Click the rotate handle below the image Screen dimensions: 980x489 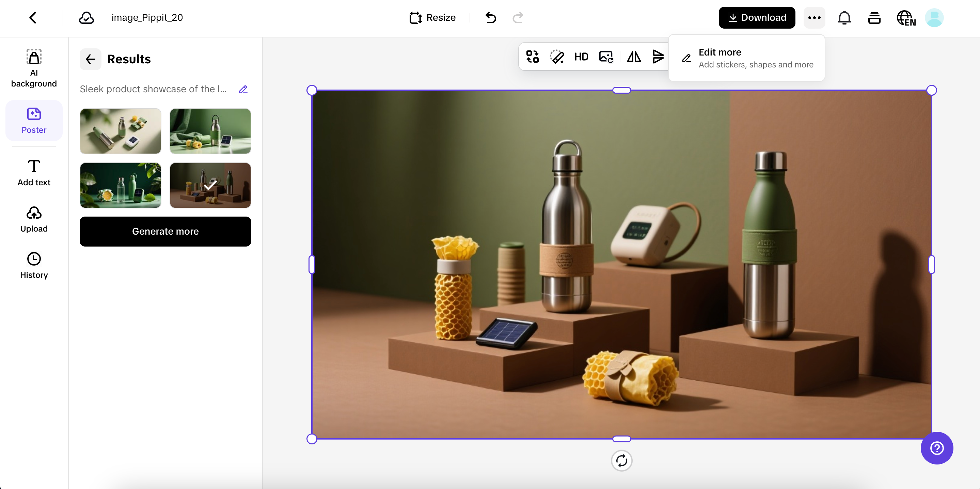(x=621, y=461)
